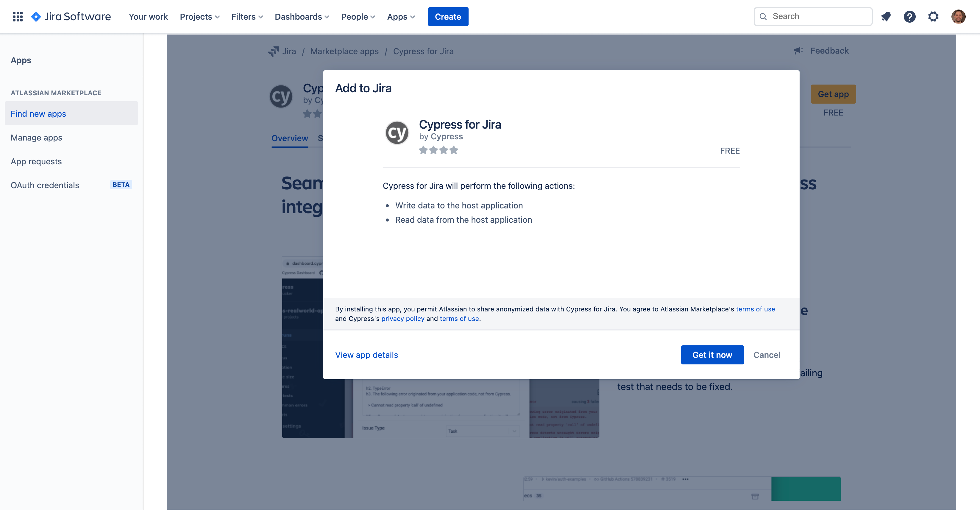This screenshot has width=980, height=510.
Task: Open notifications via the bell icon
Action: point(887,16)
